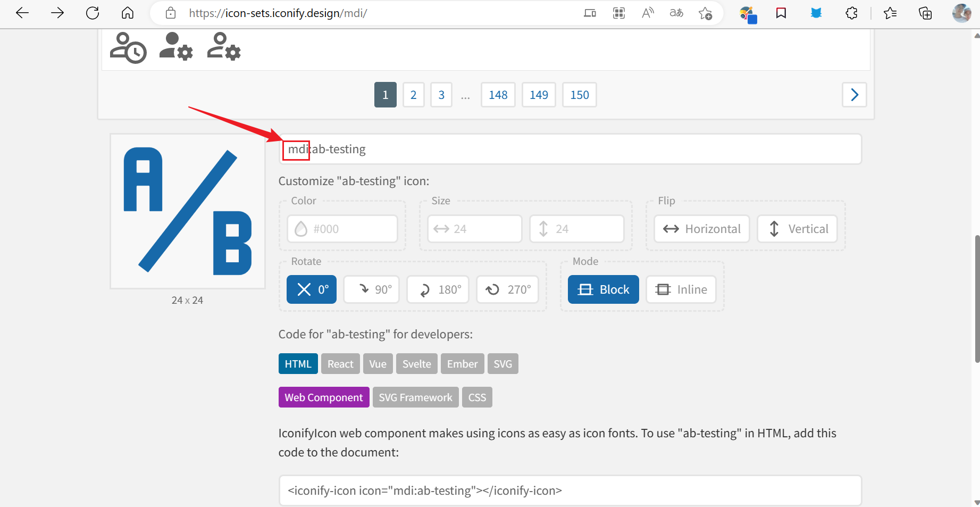The height and width of the screenshot is (507, 980).
Task: Toggle Vertical flip
Action: tap(798, 229)
